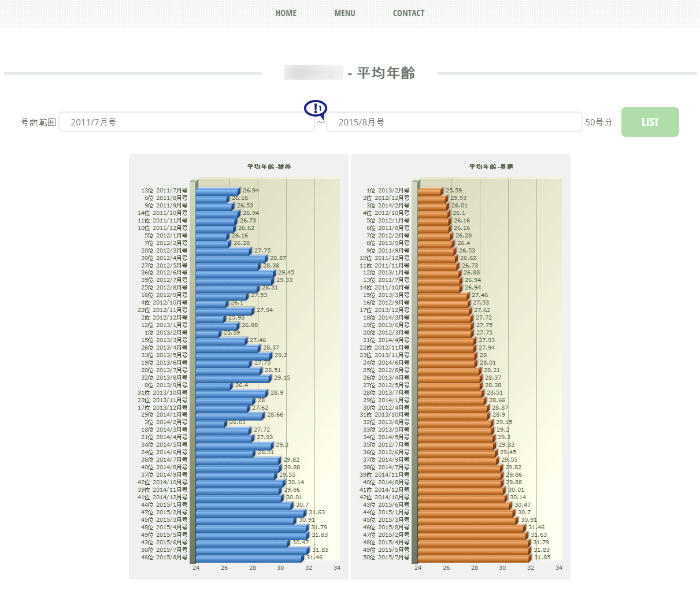The width and height of the screenshot is (700, 609).
Task: Follow the CONTACT link in header
Action: tap(409, 13)
